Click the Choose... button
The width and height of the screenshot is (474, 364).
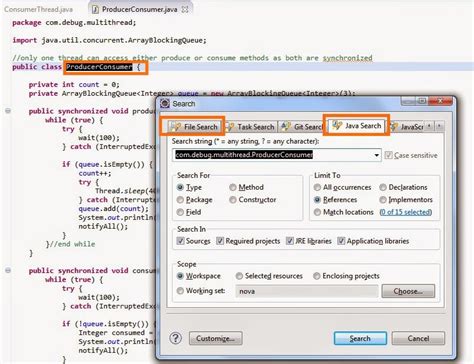click(x=408, y=291)
